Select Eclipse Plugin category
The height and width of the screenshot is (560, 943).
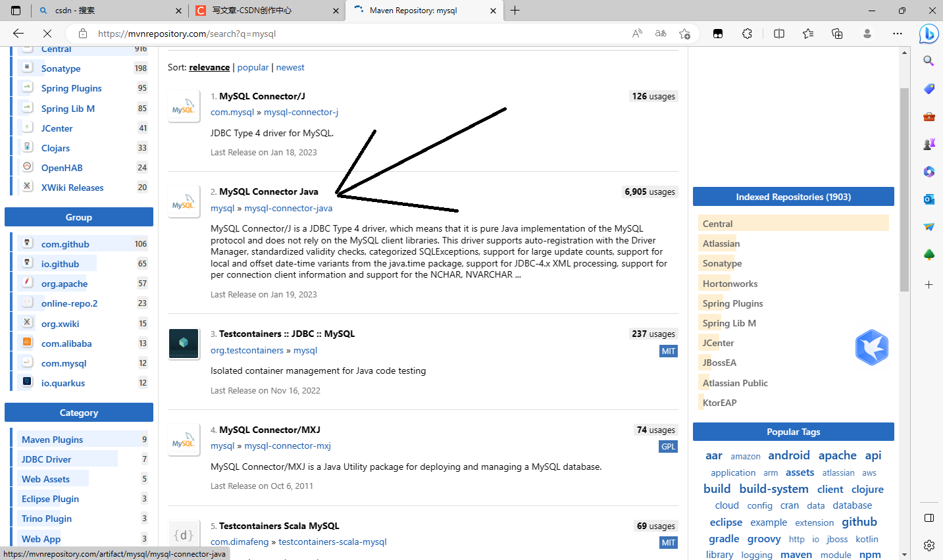click(50, 499)
